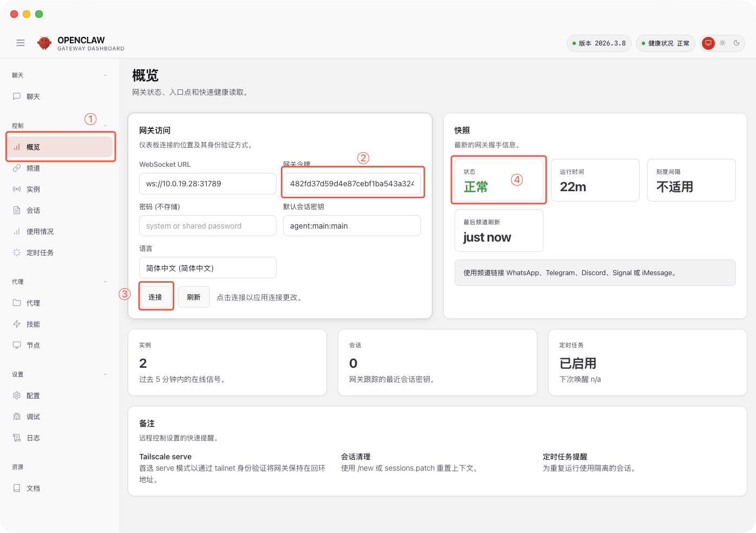
Task: Open 文档 via its book icon
Action: coord(17,489)
